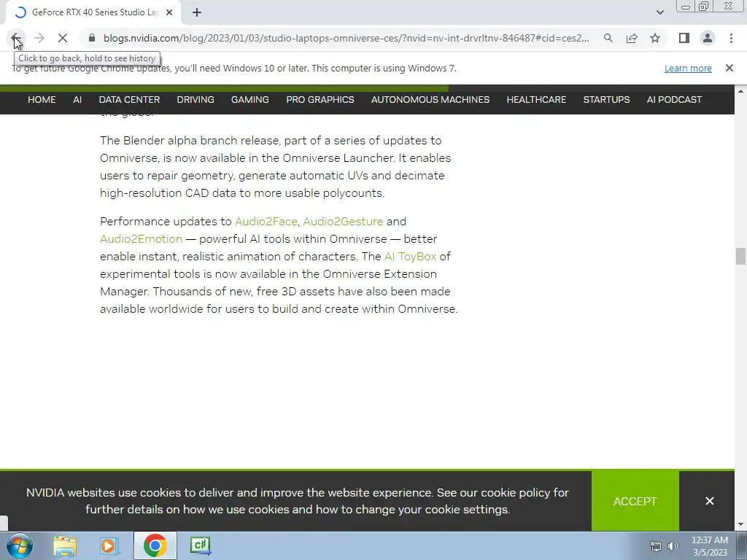Viewport: 747px width, 560px height.
Task: Follow the AI ToyBox link
Action: [x=410, y=257]
